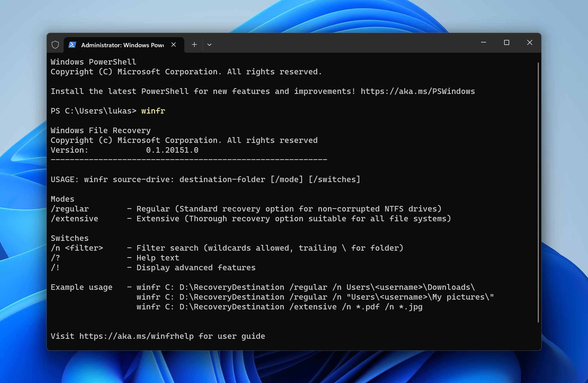
Task: Click the example with *.pdf and *.jpg filters
Action: (x=279, y=307)
